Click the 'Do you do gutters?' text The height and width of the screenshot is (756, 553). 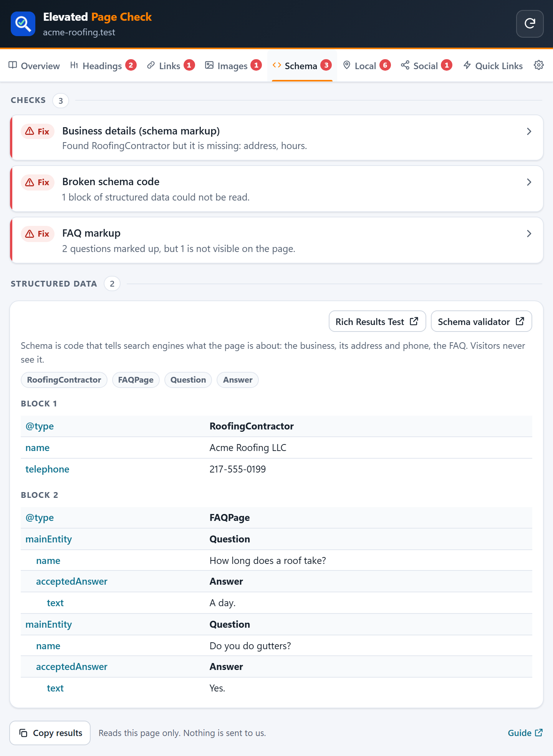pyautogui.click(x=250, y=646)
